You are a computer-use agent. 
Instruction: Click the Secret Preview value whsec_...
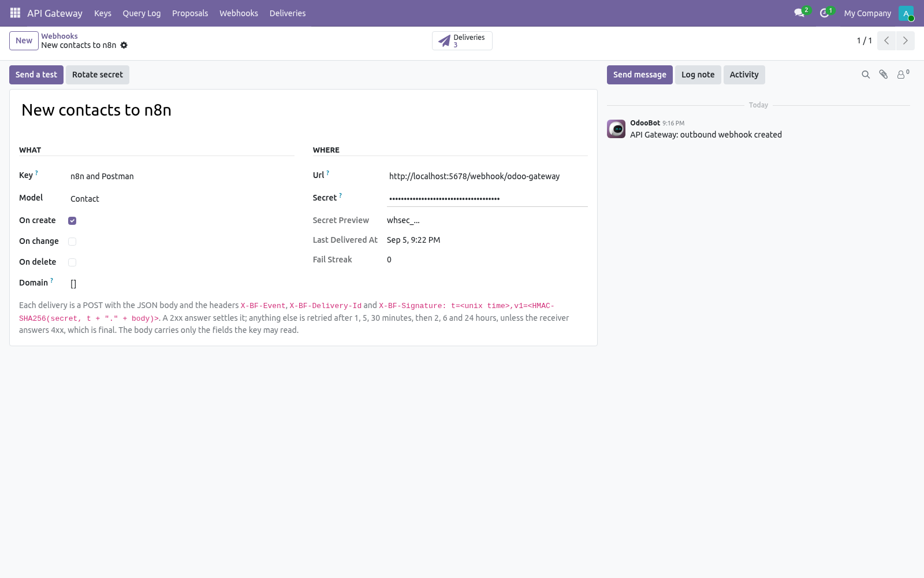tap(403, 220)
